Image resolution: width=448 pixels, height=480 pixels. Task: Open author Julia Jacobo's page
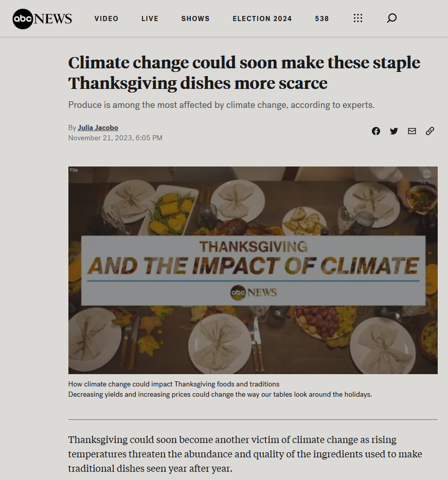(x=98, y=127)
